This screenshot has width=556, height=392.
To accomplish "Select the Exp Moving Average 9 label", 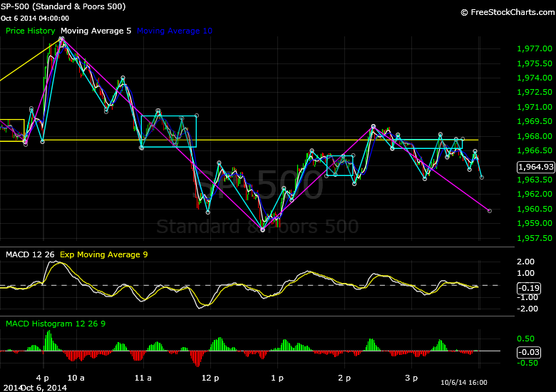I will 103,254.
